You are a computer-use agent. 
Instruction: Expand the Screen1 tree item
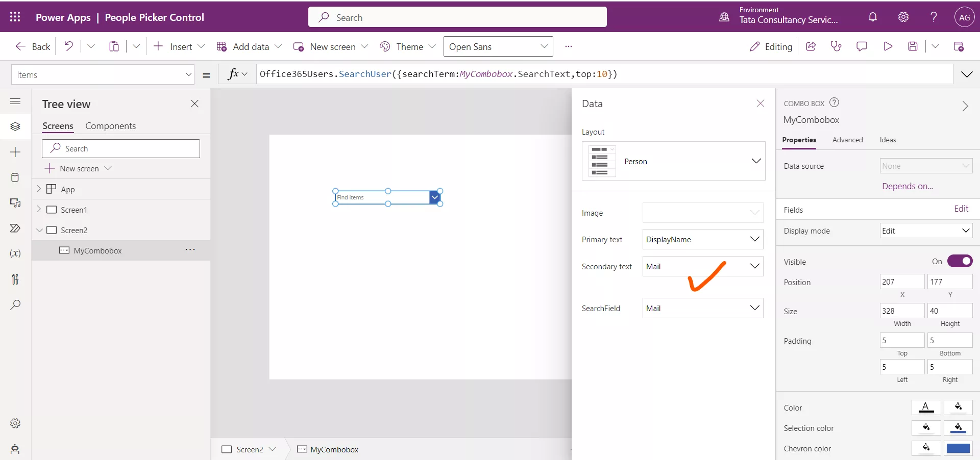(x=39, y=210)
